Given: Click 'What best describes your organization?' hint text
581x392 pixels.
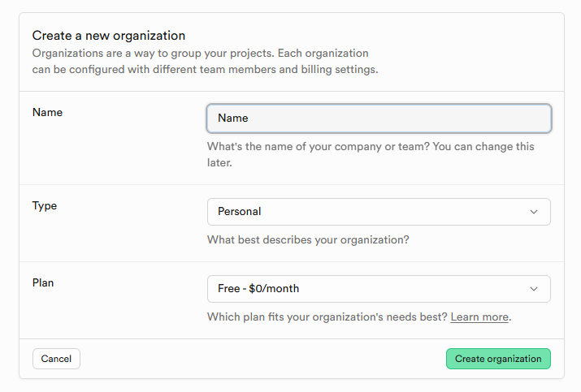Looking at the screenshot, I should pyautogui.click(x=308, y=240).
